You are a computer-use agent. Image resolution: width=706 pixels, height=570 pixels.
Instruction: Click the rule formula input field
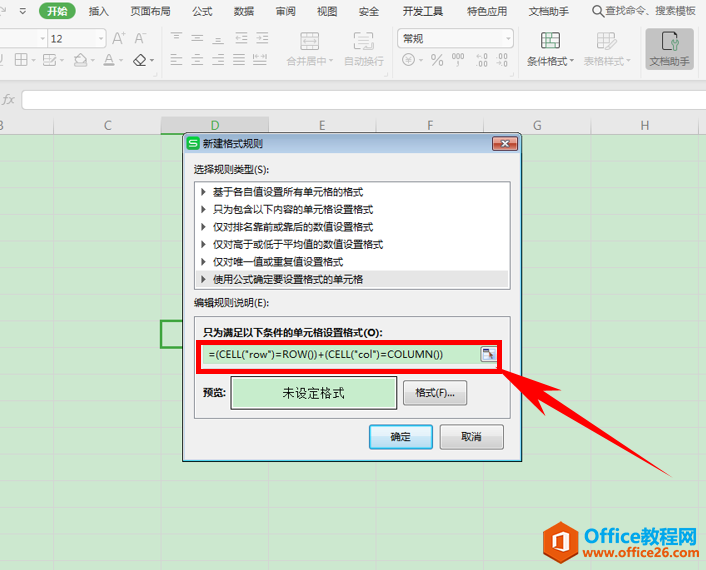coord(341,354)
